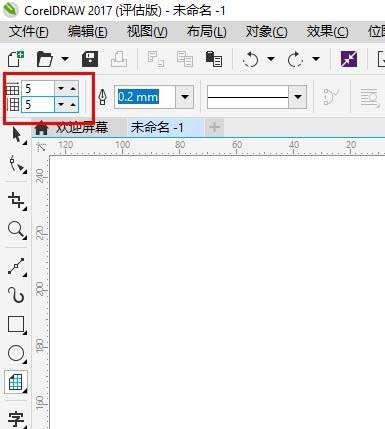Open the Undo history dropdown arrow
The height and width of the screenshot is (429, 385).
click(x=271, y=59)
